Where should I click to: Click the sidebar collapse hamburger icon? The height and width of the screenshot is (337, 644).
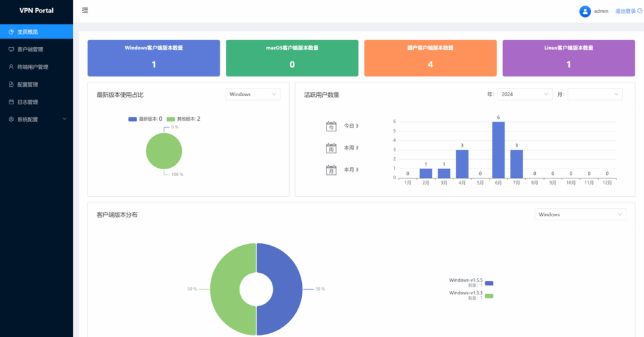coord(85,11)
